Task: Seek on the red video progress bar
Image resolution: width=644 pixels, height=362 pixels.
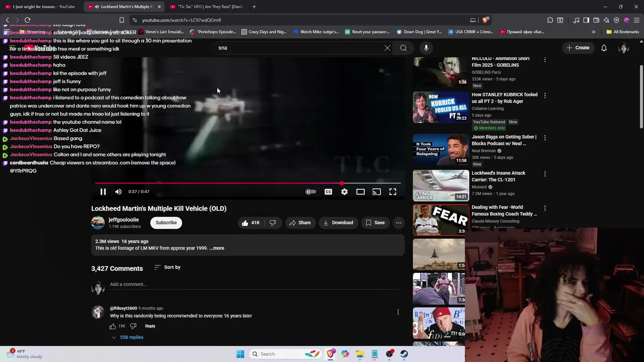Action: click(x=248, y=184)
